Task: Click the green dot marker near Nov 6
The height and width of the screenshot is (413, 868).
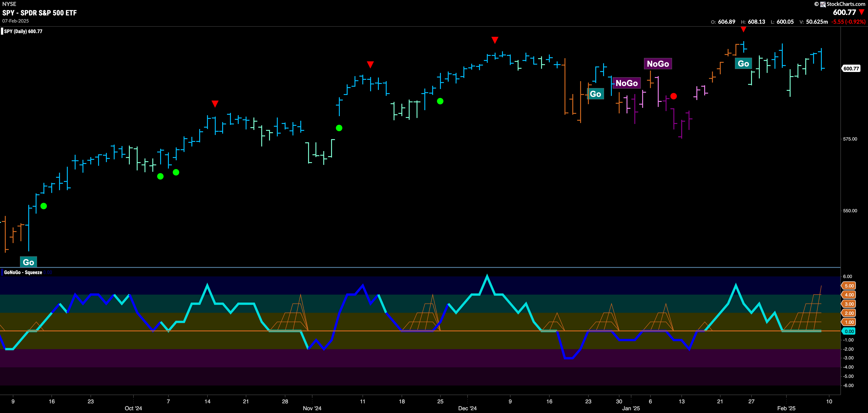Action: [339, 128]
